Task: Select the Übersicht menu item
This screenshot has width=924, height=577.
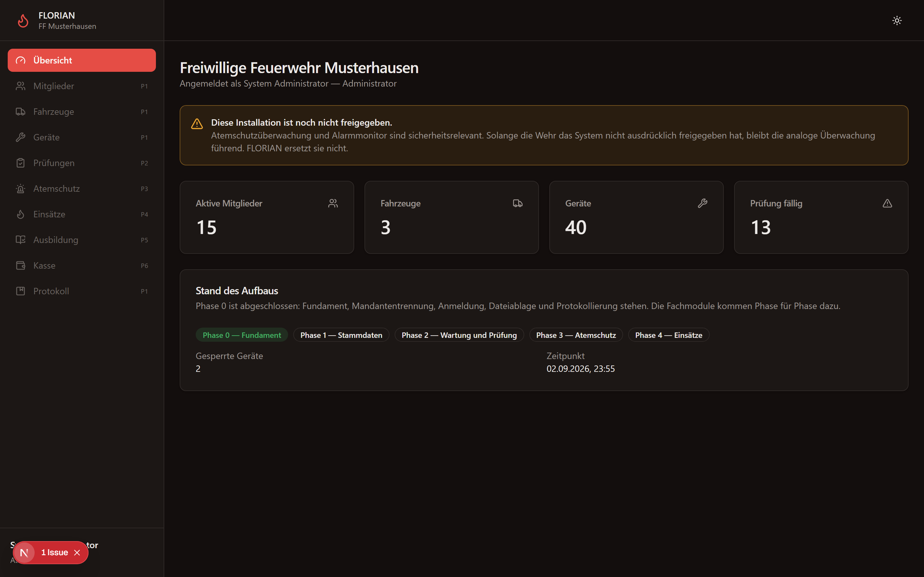Action: 82,60
